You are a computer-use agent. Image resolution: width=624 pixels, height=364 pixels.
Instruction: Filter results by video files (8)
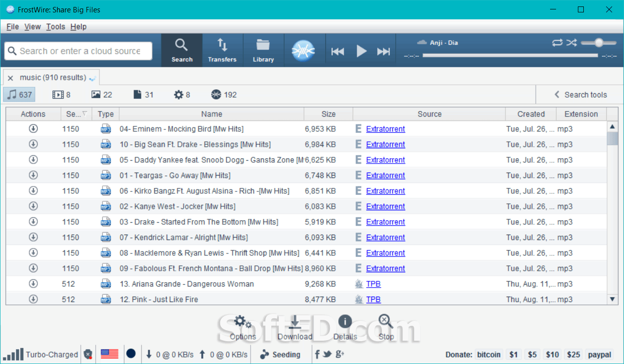pos(62,95)
